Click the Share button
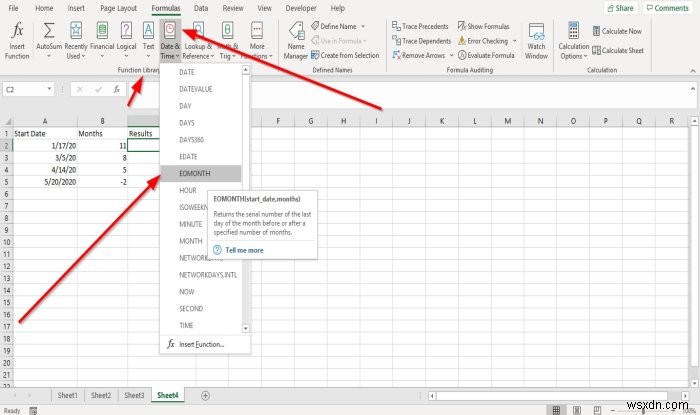Viewport: 700px width, 415px height. click(x=621, y=8)
